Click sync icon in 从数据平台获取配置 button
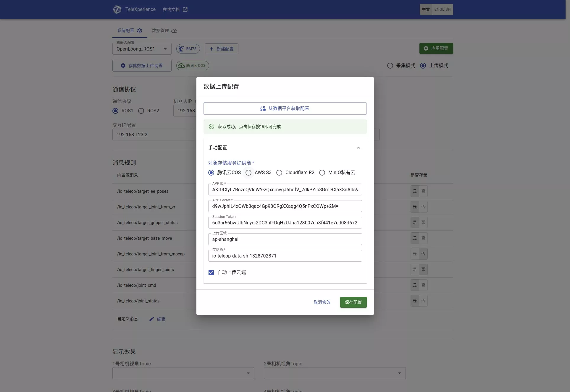The height and width of the screenshot is (392, 570). click(x=263, y=108)
